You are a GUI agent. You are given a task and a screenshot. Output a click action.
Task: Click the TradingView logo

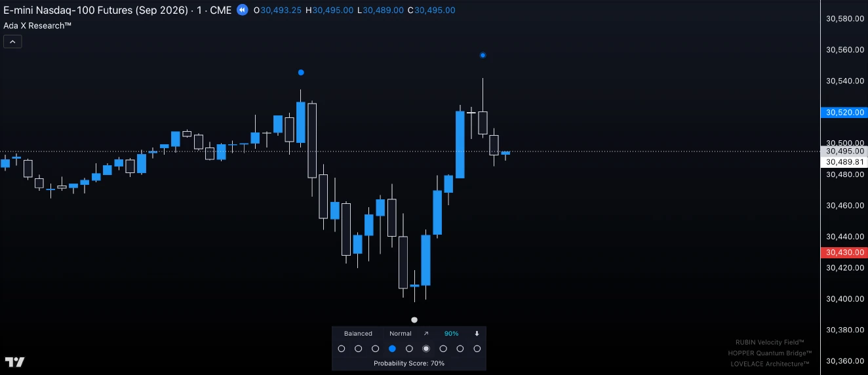[x=14, y=362]
